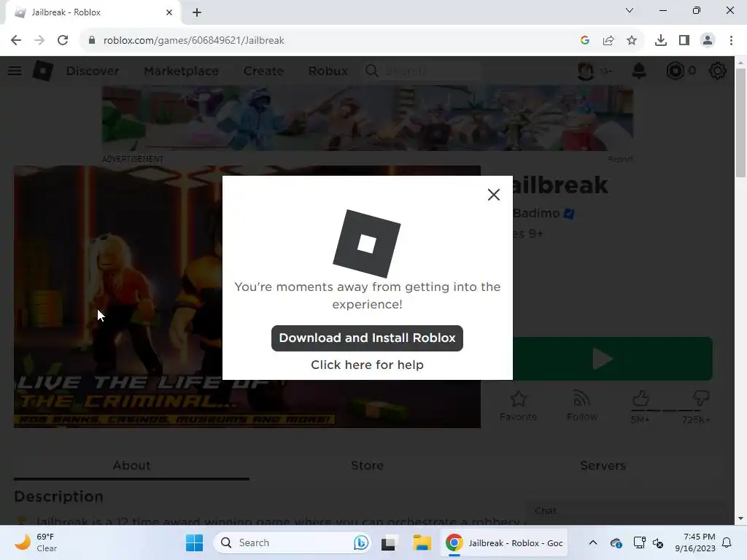Go to Roblox home via logo icon
The image size is (747, 560).
click(43, 71)
